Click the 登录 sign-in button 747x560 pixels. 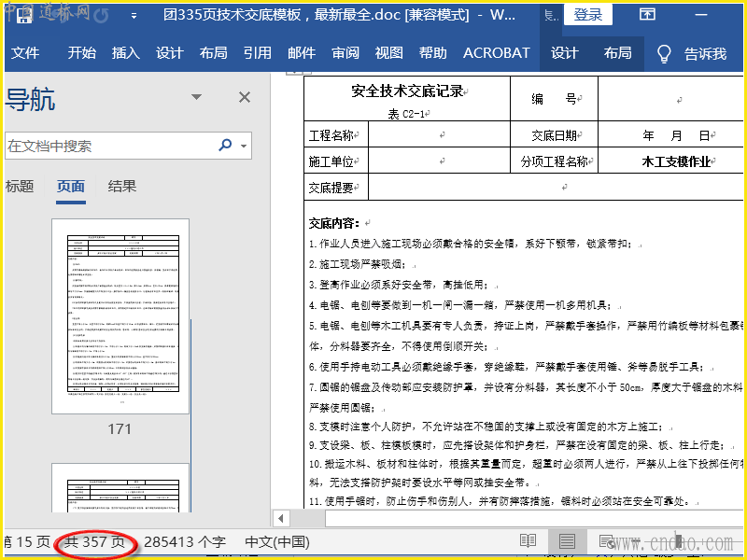coord(588,15)
